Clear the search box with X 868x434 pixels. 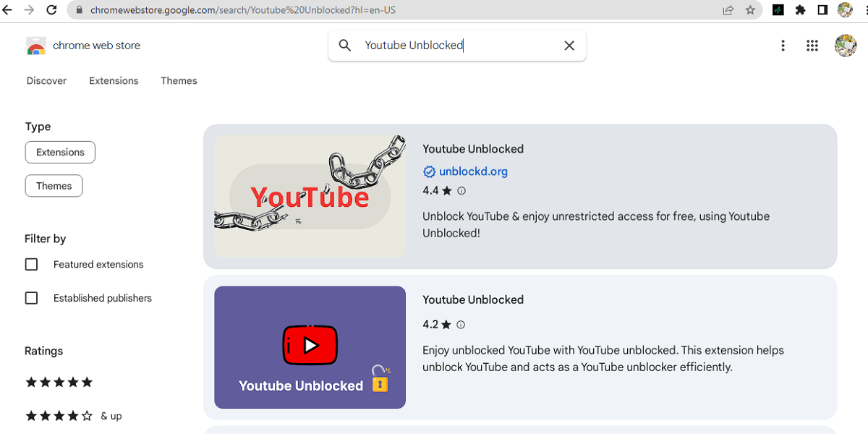click(x=569, y=46)
